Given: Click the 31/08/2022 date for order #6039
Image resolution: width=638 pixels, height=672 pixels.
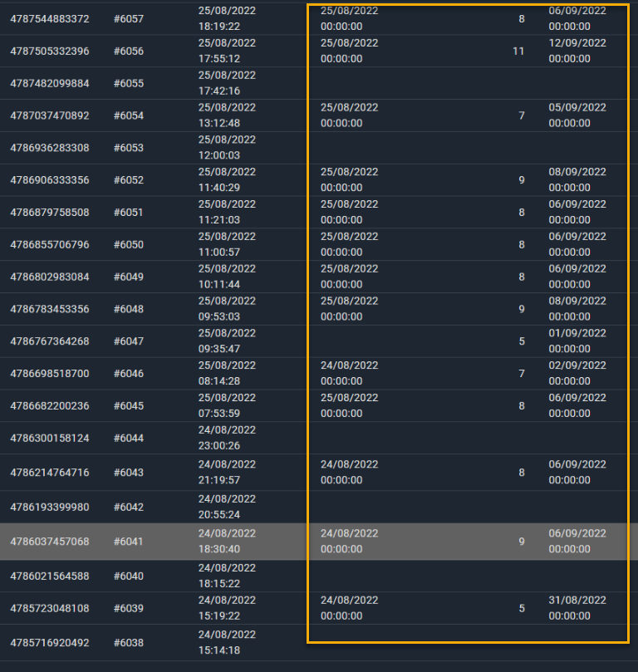Looking at the screenshot, I should tap(577, 600).
